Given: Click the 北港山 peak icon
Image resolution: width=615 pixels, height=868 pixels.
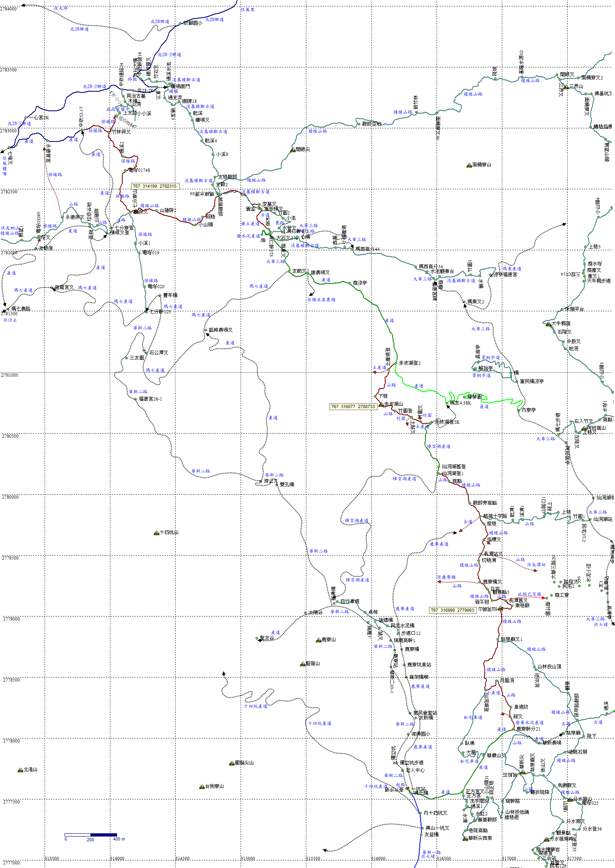Looking at the screenshot, I should click(20, 770).
